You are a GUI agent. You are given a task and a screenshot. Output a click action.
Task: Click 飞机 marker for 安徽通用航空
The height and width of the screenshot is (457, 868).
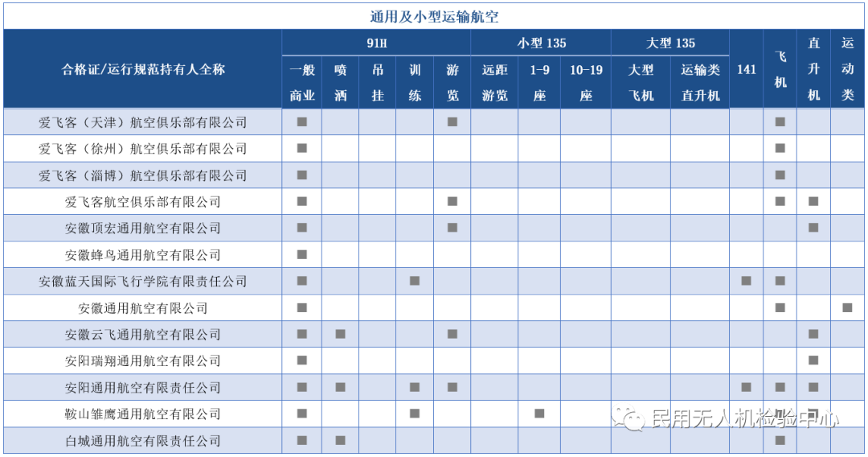pos(780,307)
